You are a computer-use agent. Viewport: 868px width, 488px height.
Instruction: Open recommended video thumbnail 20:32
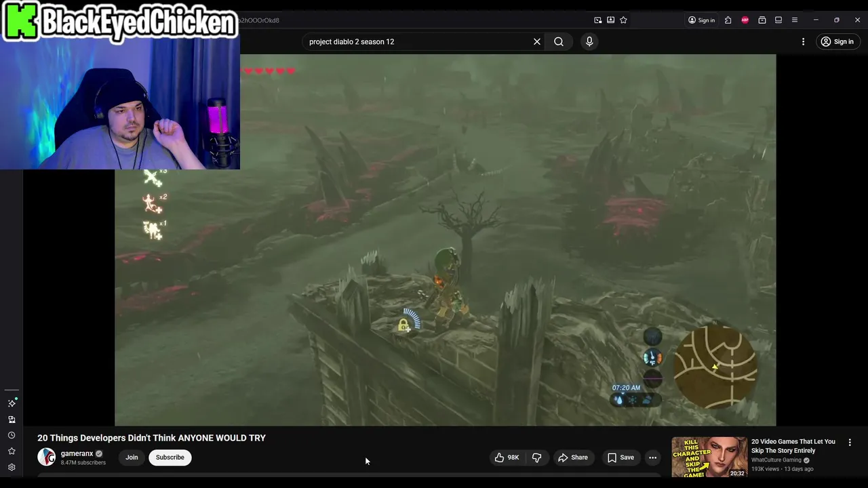[x=709, y=457]
